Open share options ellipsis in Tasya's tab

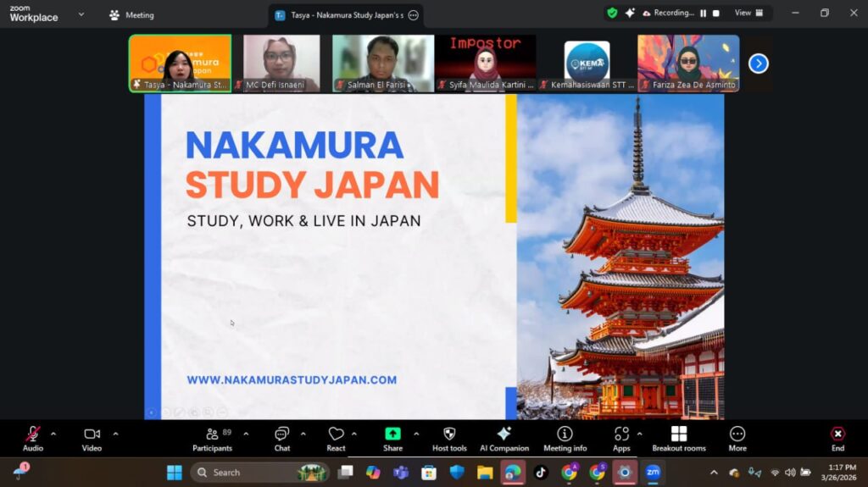[414, 15]
